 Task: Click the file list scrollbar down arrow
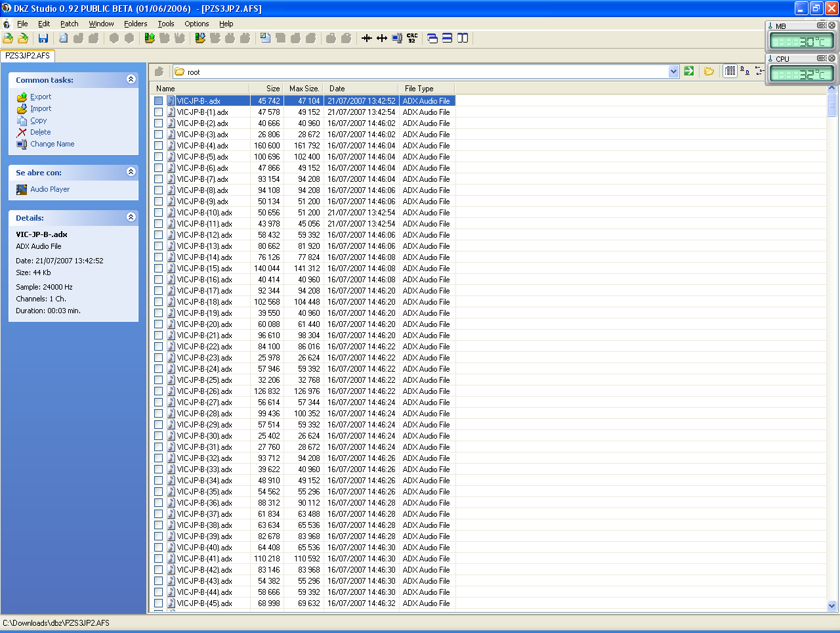coord(832,606)
